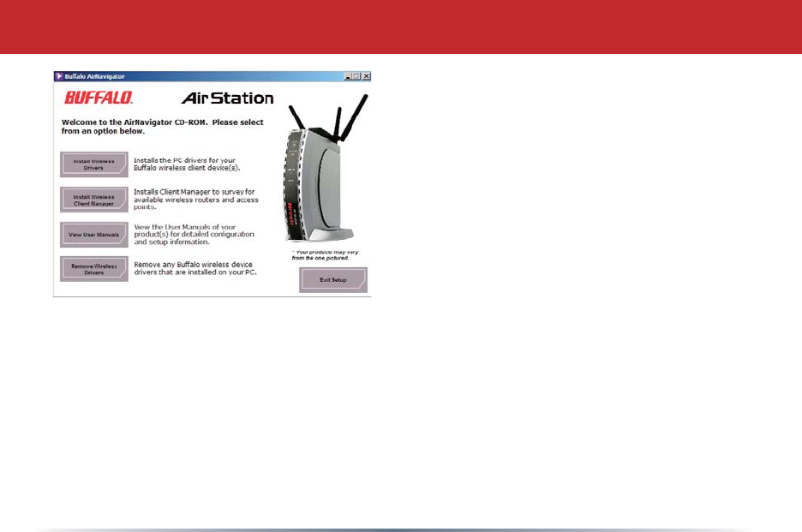
Task: Click 'Installs Client Manager to survey for' text
Action: pyautogui.click(x=195, y=192)
